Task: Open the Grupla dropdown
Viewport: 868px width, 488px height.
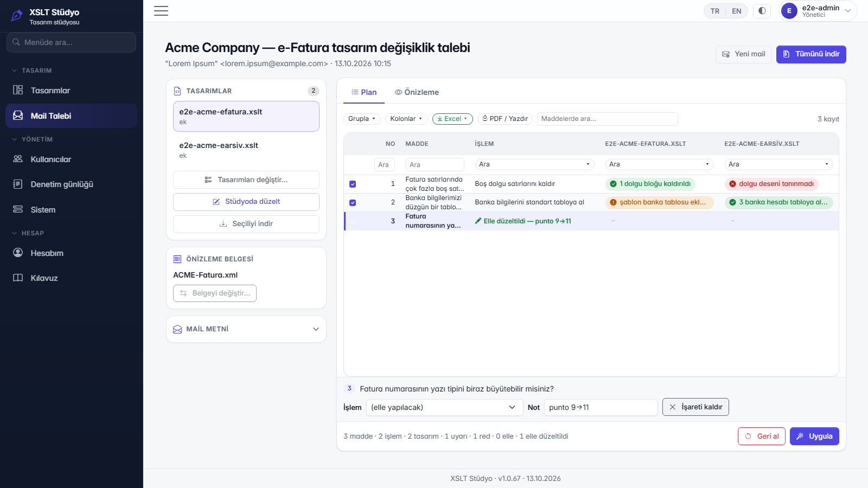Action: [362, 119]
